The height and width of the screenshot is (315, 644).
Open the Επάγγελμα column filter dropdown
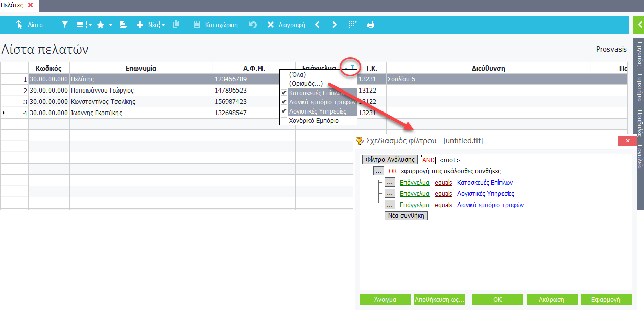[346, 68]
